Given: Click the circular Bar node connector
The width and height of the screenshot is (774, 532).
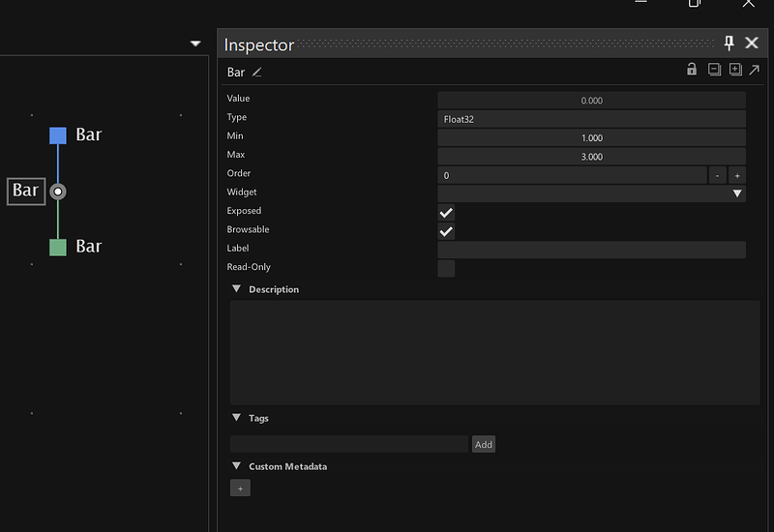Looking at the screenshot, I should click(x=58, y=192).
